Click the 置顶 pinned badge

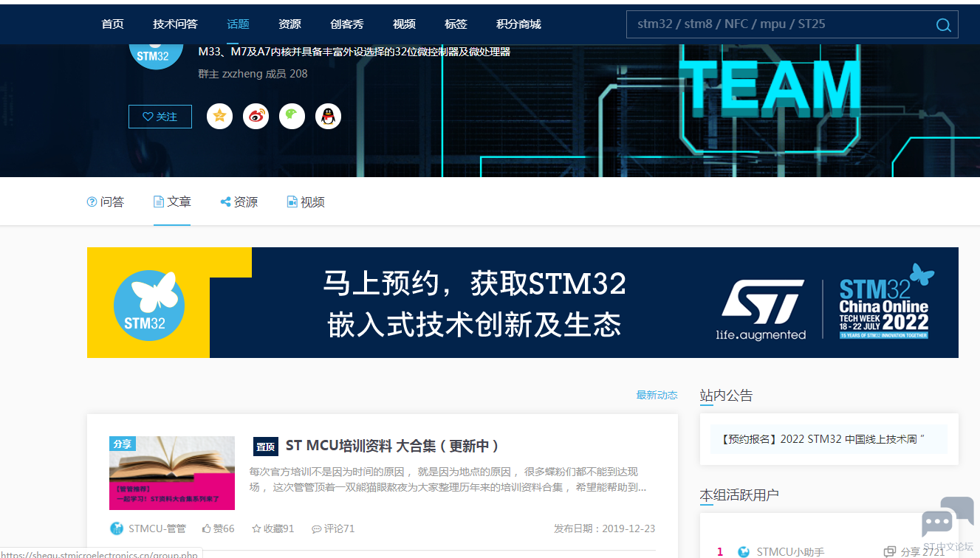pos(265,447)
